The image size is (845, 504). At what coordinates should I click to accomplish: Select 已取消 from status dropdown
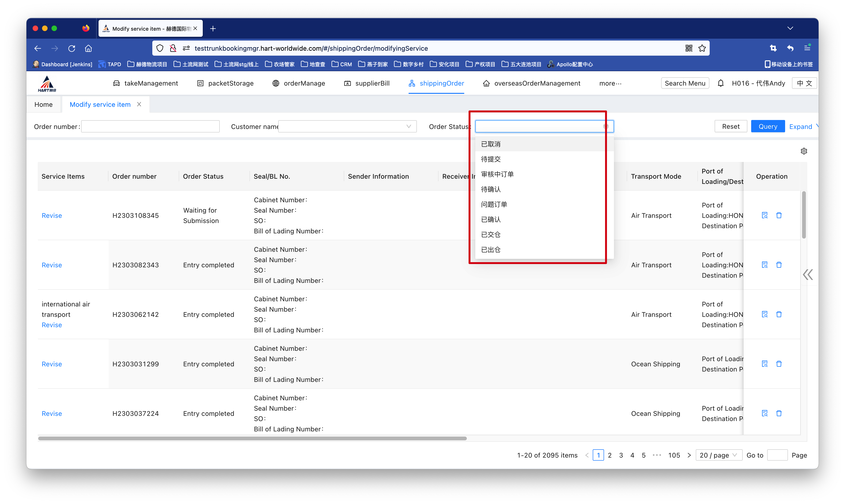tap(491, 144)
